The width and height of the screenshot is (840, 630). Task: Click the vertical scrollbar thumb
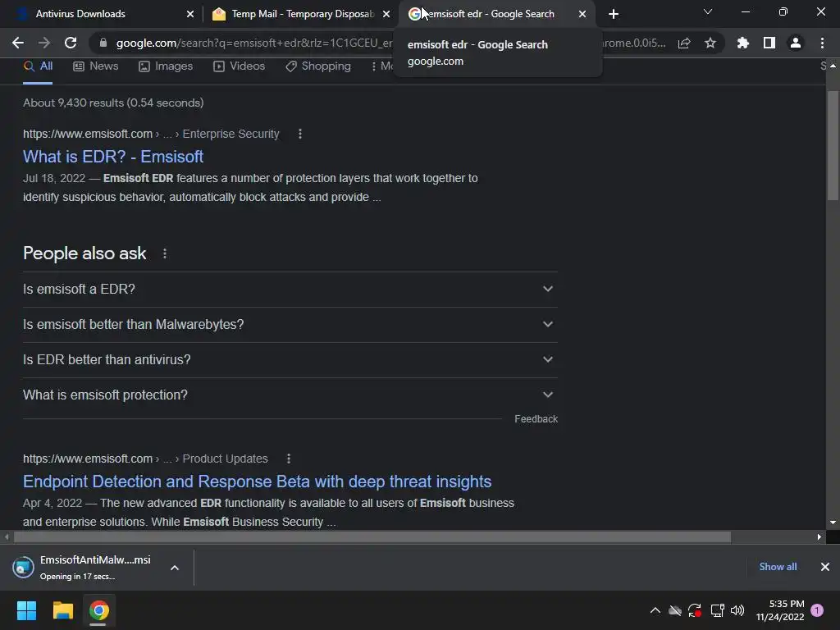(x=833, y=146)
